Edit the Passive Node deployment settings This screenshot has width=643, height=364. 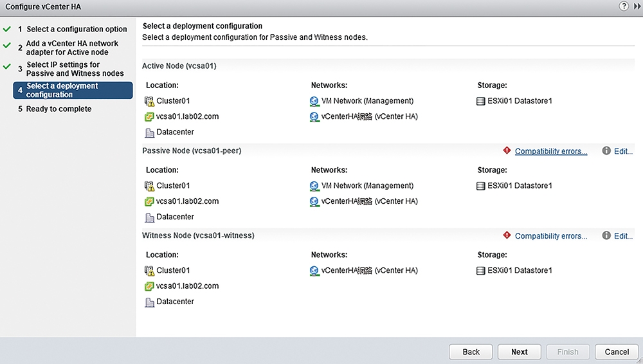tap(623, 151)
